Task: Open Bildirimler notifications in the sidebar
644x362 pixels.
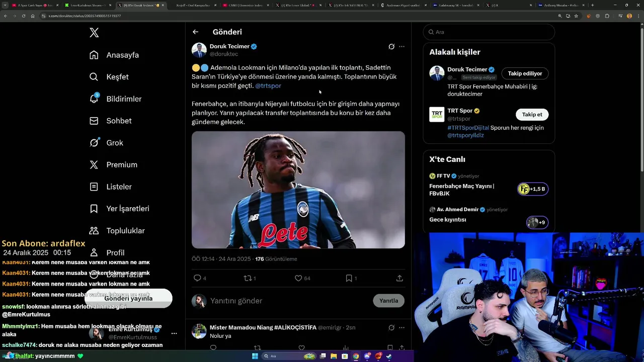Action: pyautogui.click(x=115, y=99)
